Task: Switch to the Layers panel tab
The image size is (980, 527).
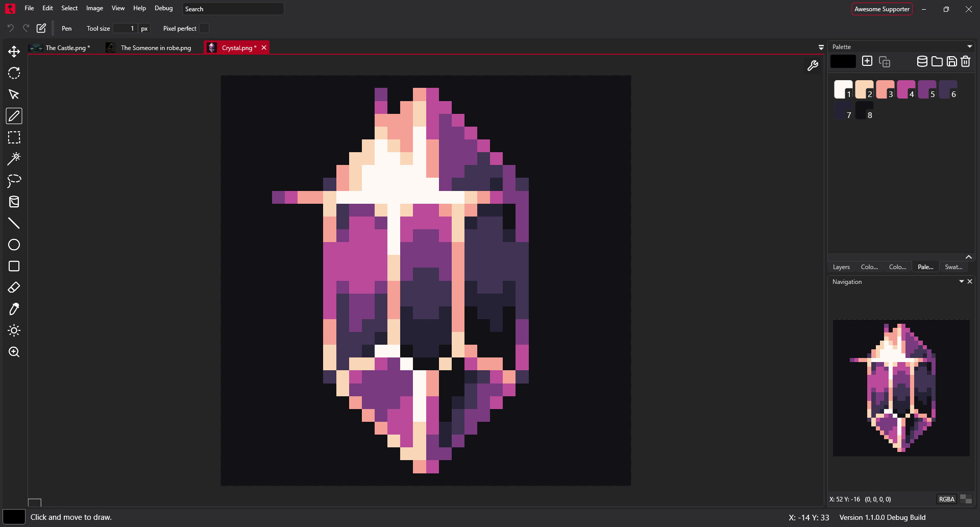Action: click(x=841, y=267)
